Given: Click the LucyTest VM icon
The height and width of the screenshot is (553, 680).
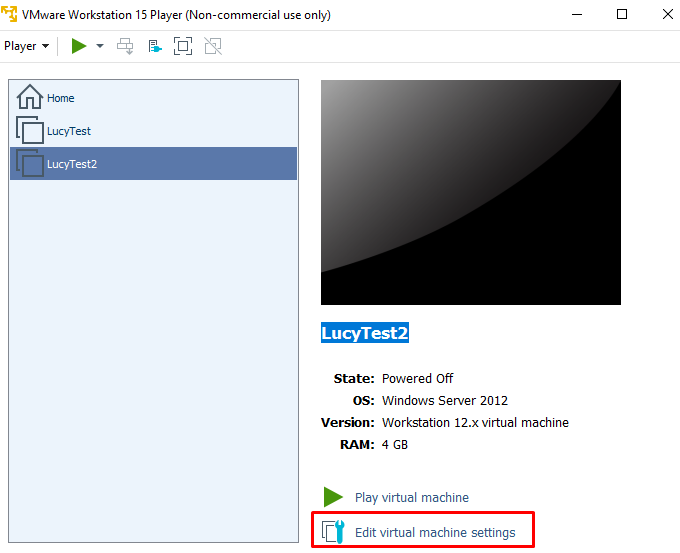Looking at the screenshot, I should (30, 130).
